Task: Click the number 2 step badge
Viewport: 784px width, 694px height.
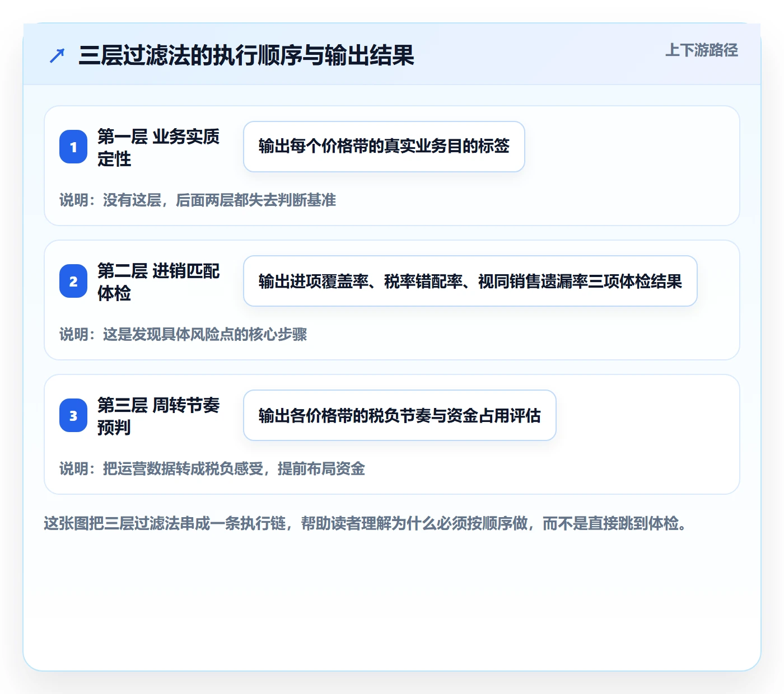Action: coord(73,281)
